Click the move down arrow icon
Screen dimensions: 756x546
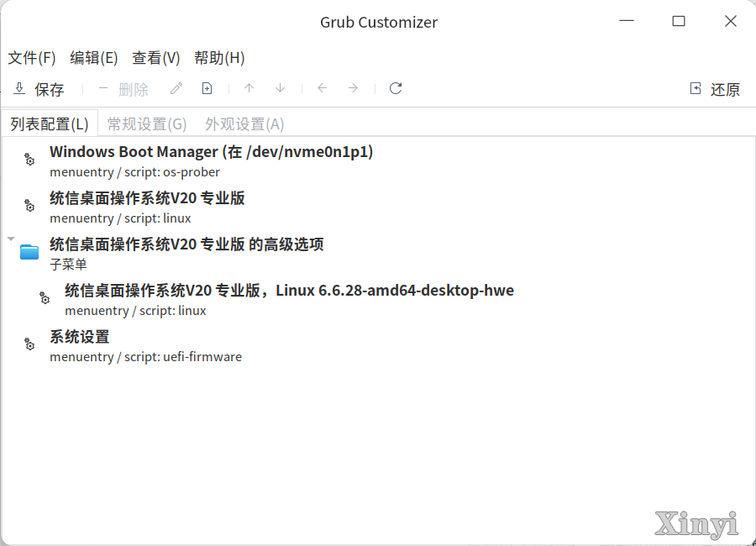[280, 88]
